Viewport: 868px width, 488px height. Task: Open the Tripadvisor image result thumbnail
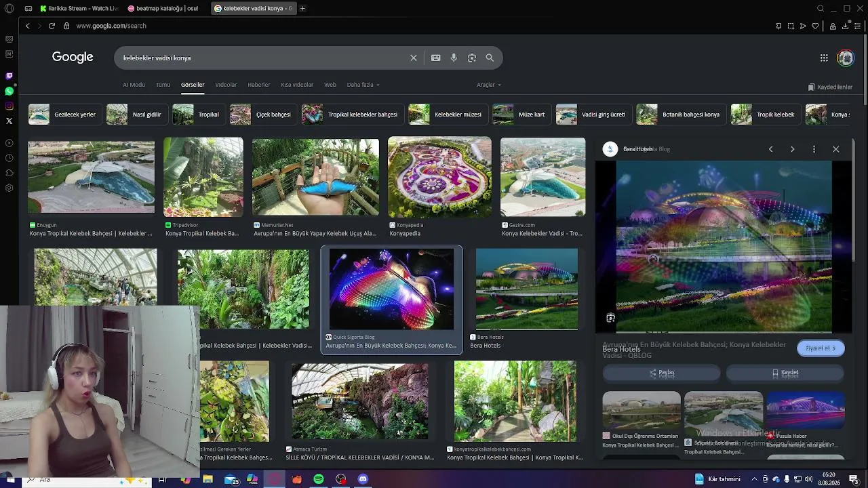[203, 178]
